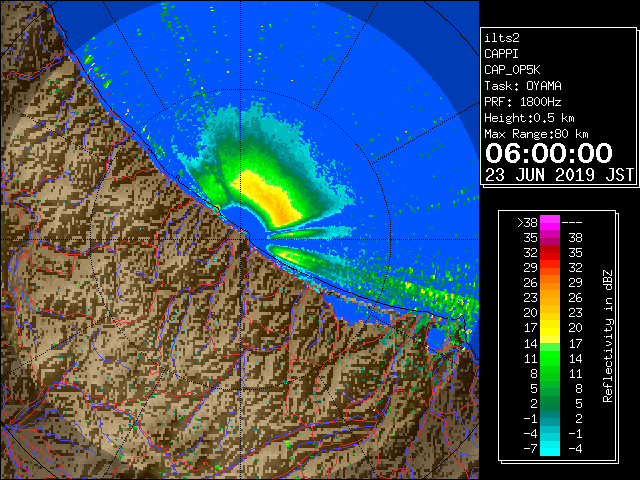
Task: Click the bright green swatch beside 11
Action: 550,358
